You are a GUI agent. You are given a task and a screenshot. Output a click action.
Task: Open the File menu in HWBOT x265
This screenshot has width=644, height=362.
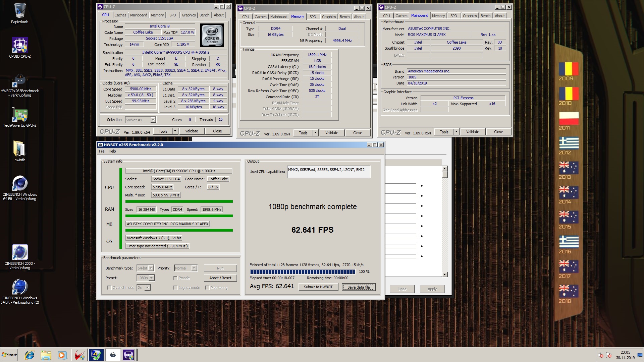[102, 151]
